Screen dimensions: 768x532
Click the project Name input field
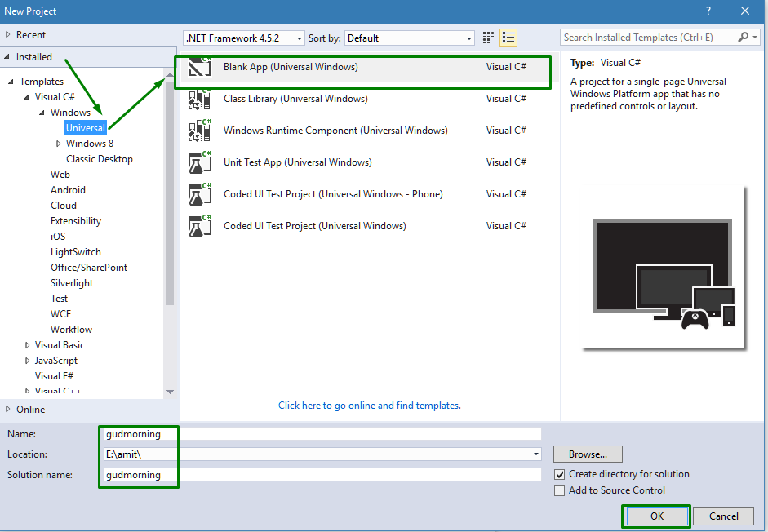322,434
